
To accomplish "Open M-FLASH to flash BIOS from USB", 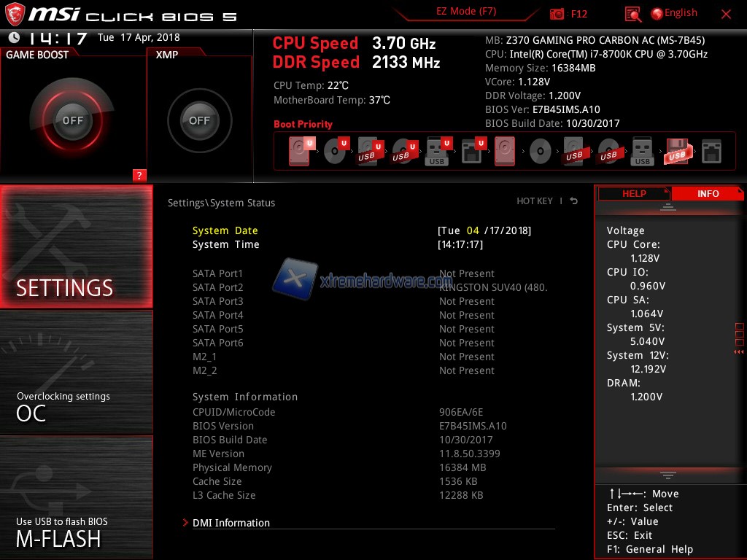I will tap(77, 531).
